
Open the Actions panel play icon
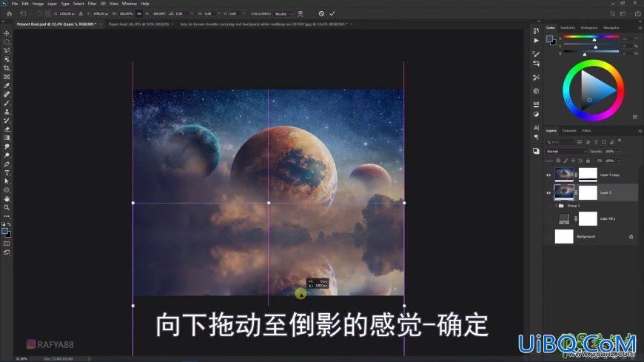(536, 41)
